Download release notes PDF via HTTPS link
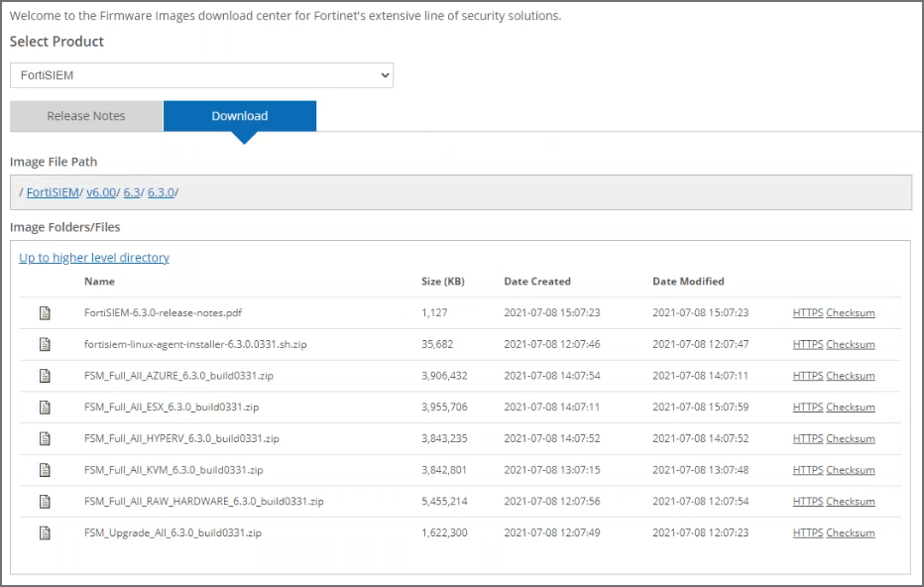 point(807,313)
